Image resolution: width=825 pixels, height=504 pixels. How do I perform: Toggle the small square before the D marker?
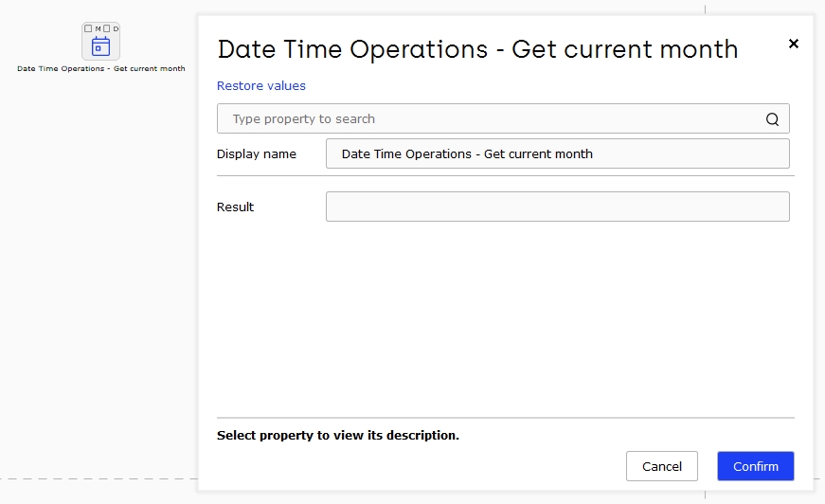coord(107,28)
